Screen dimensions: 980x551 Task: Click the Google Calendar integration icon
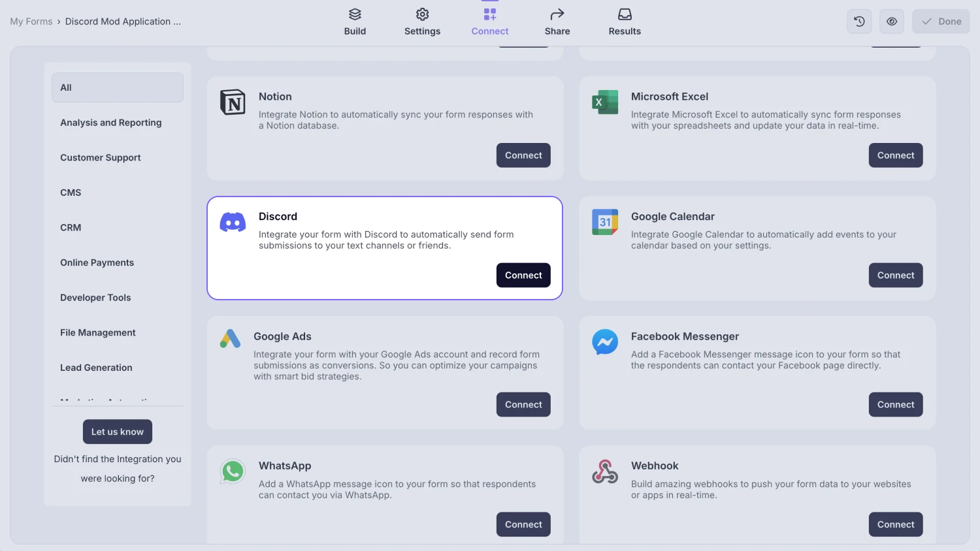click(605, 222)
